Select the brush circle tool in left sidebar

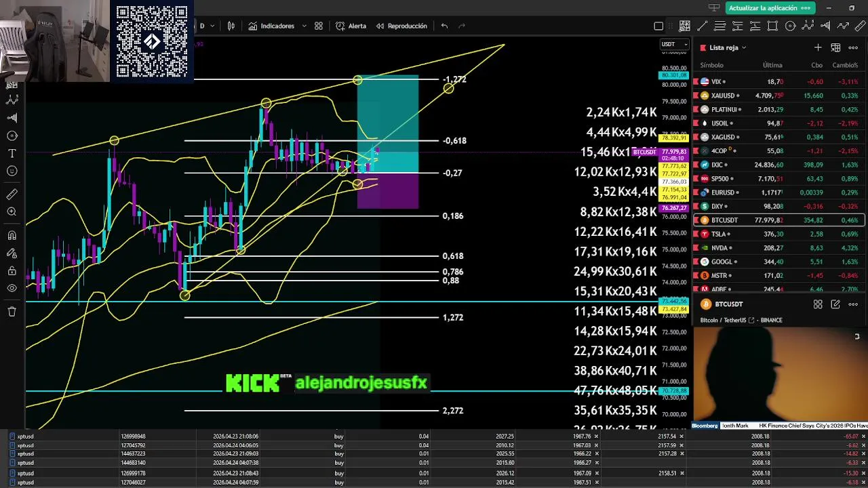(12, 136)
